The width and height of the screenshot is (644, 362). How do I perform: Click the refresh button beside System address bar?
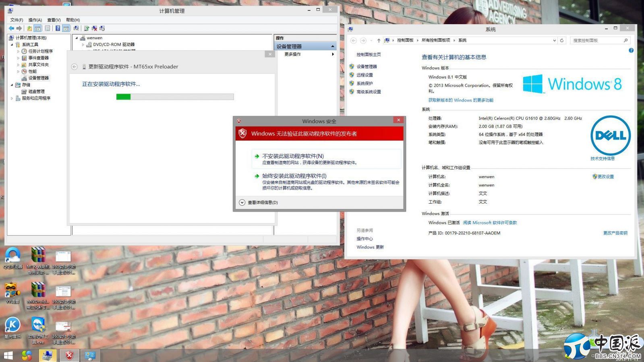(562, 40)
